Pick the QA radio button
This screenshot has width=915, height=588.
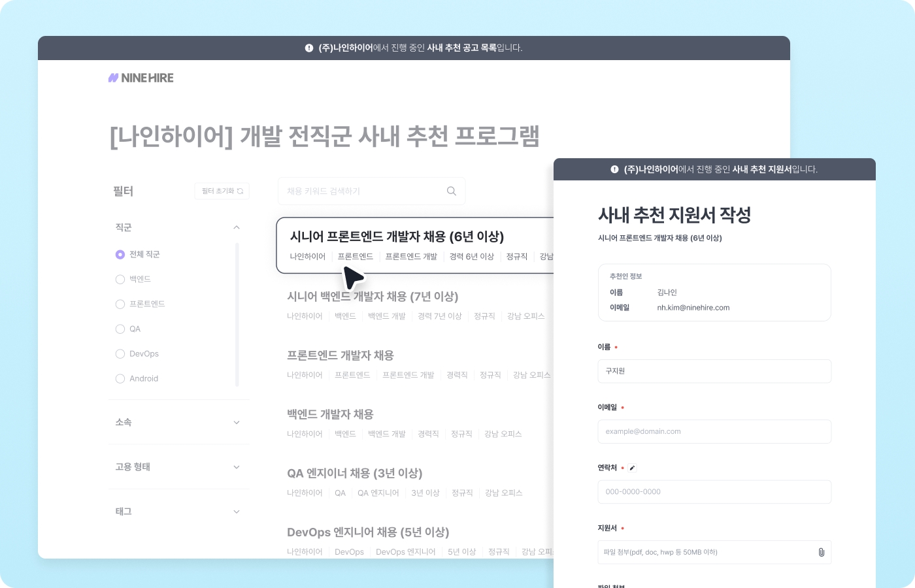coord(120,329)
